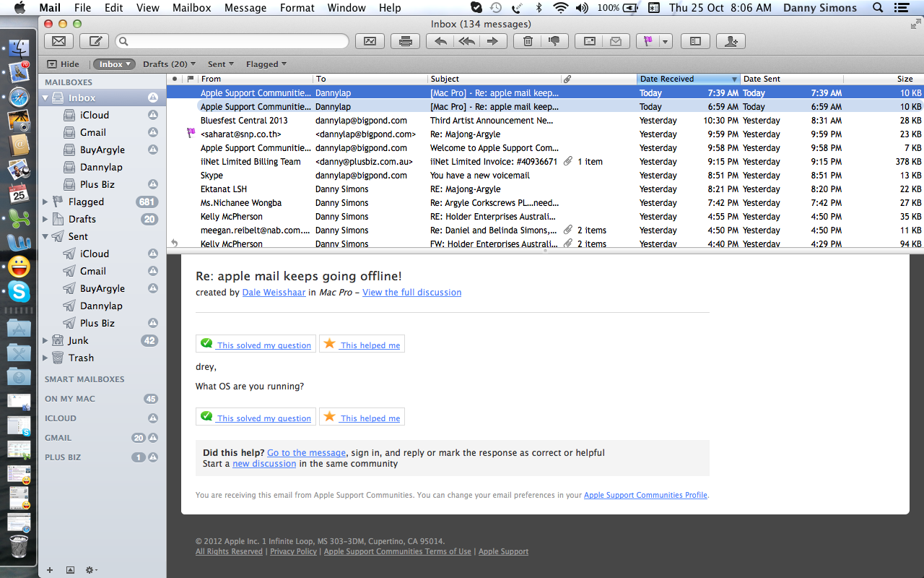Open the Calendar icon in the Dock
The image size is (924, 578).
[x=19, y=194]
